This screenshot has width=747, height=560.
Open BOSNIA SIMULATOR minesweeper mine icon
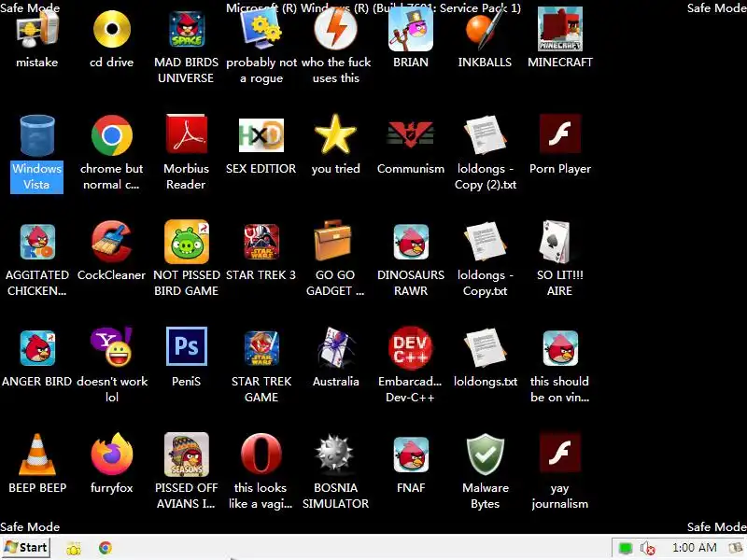click(336, 455)
